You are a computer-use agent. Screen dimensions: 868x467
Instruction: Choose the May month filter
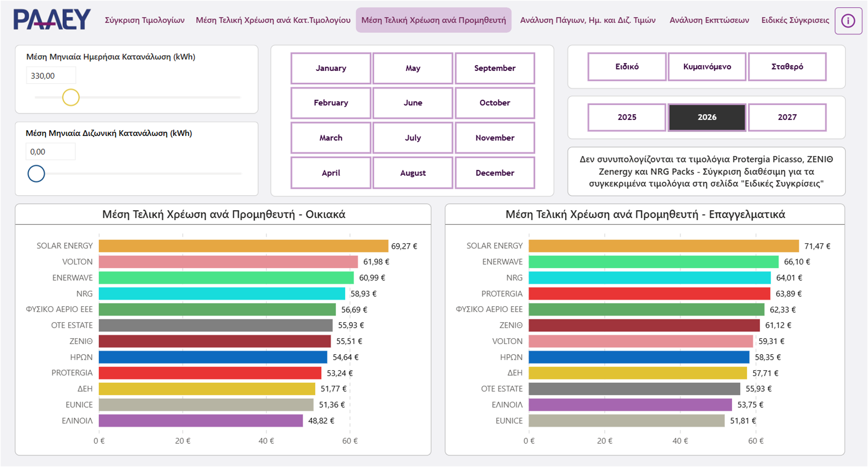(413, 68)
